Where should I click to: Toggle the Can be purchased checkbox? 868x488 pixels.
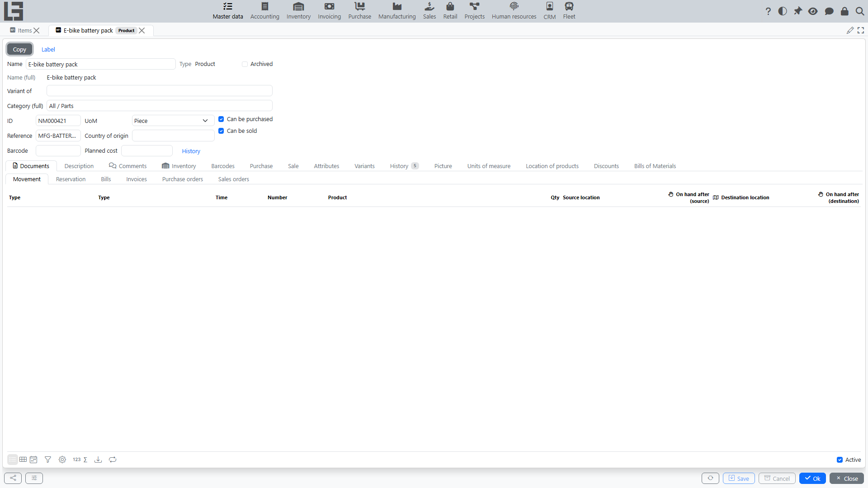(x=221, y=119)
